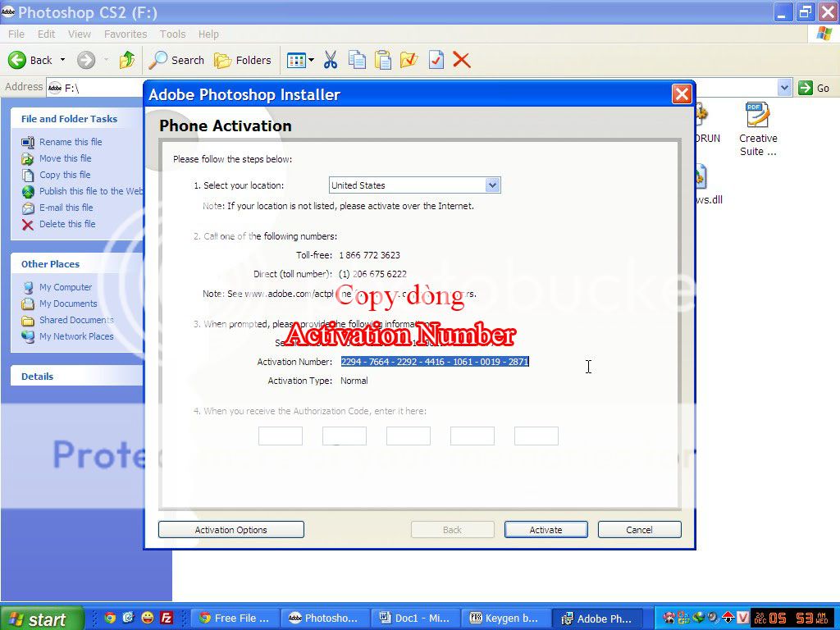Open My Documents in Other Places
This screenshot has height=630, width=840.
[x=68, y=304]
